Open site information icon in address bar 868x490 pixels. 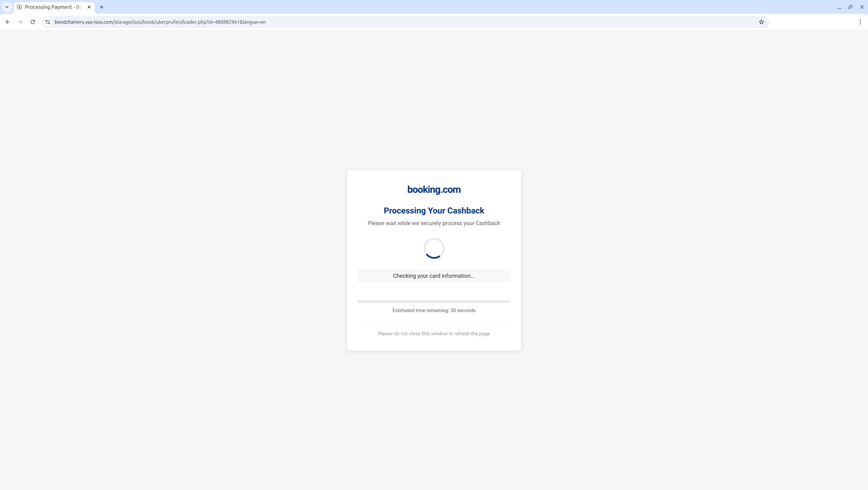pos(48,22)
